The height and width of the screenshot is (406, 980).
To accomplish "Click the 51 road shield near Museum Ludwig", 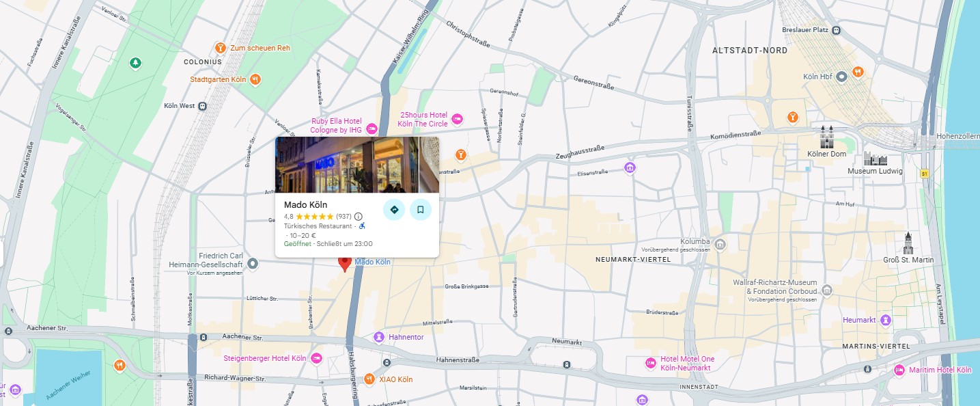I will pos(925,174).
